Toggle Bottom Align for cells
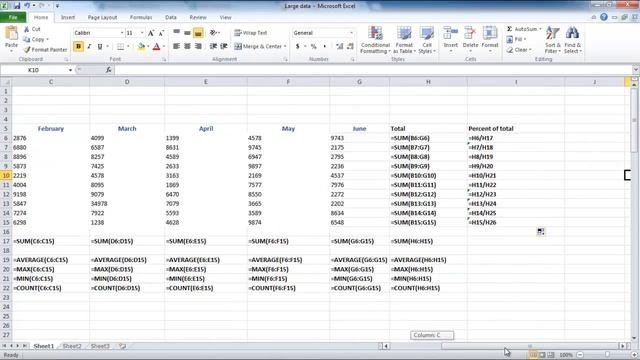 pos(198,33)
